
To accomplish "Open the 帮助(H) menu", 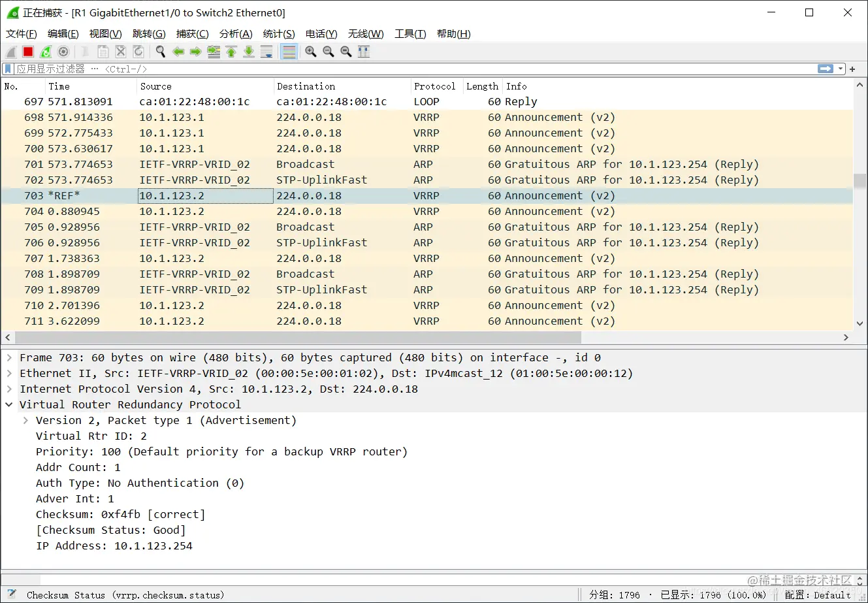I will click(x=454, y=34).
